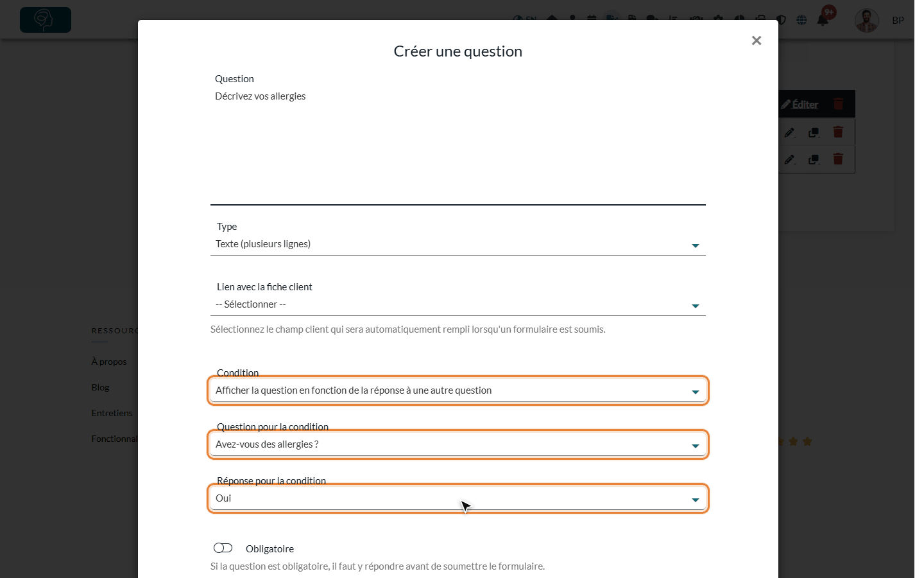
Task: Click the duplicate icon in the lower question row
Action: [x=814, y=159]
